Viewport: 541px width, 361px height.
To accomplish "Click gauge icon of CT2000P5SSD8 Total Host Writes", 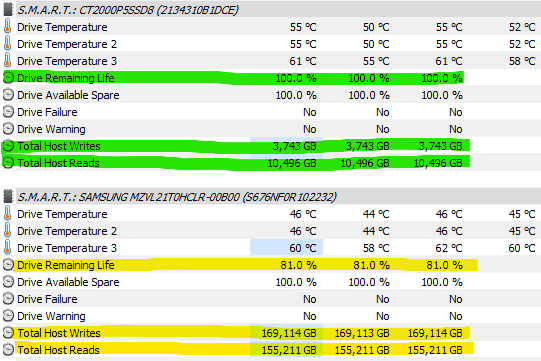I will click(8, 146).
